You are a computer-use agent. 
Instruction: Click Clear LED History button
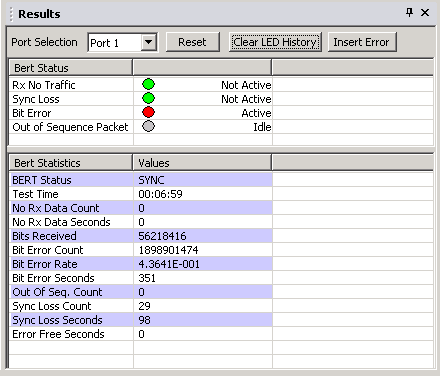(x=275, y=42)
